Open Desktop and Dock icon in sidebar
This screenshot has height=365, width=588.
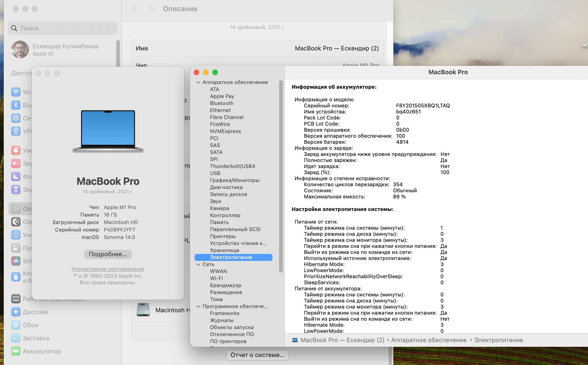point(16,299)
